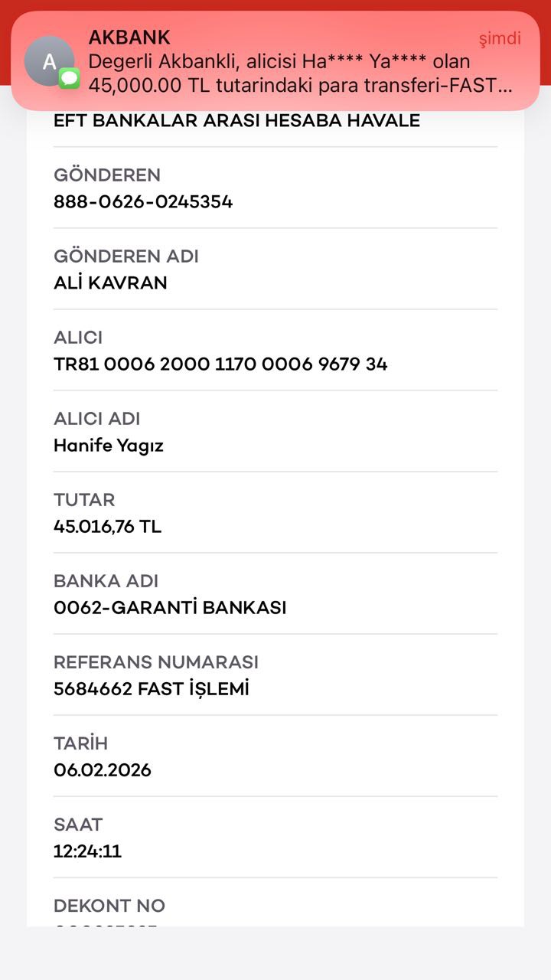Select the recipient IBAN TR81 0006 2000
Viewport: 551px width, 980px height.
[x=220, y=364]
